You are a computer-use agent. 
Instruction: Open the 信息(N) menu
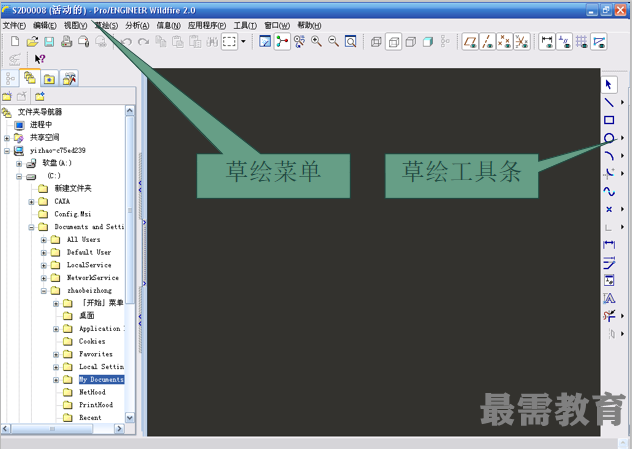168,25
